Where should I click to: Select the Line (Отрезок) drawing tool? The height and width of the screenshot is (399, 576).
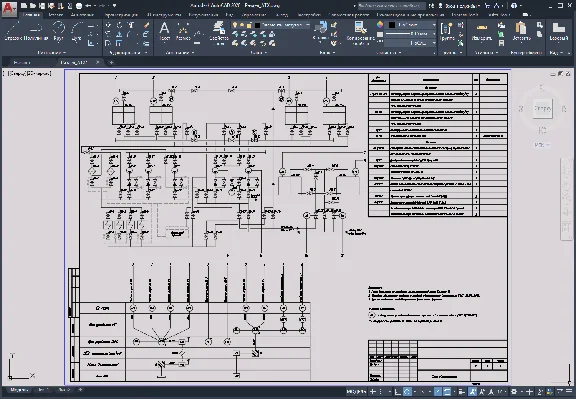point(13,31)
